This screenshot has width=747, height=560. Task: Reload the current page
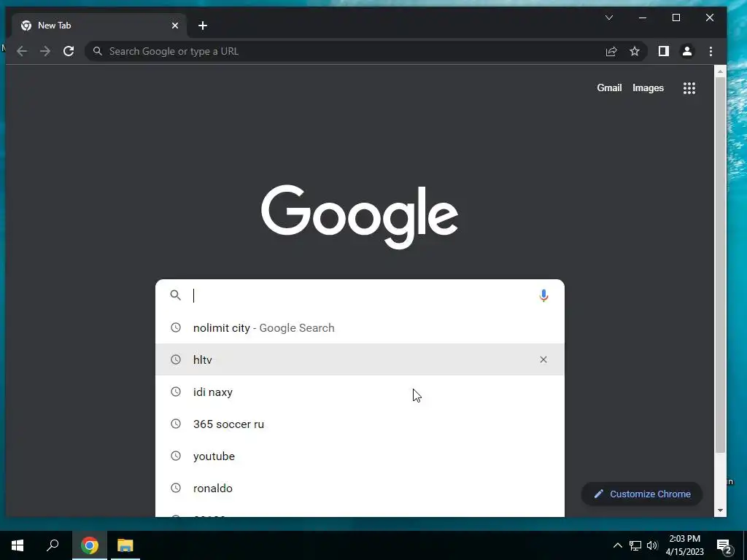tap(69, 52)
